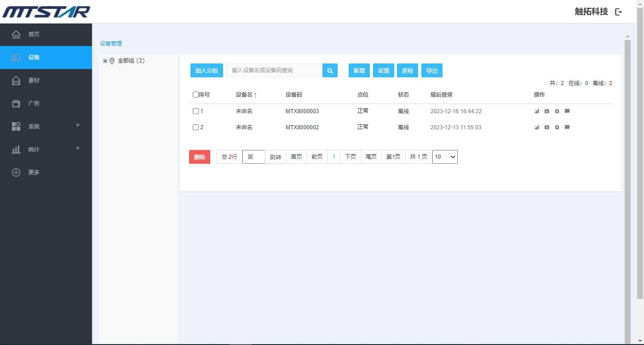
Task: Click the camera icon in row MTX8000002
Action: [x=546, y=127]
